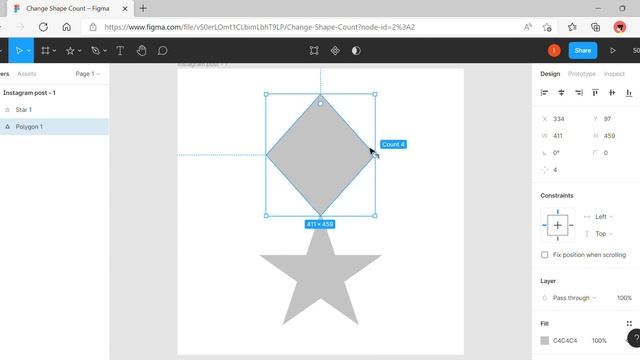Click the help question mark button
Screen dimensions: 640x360
(635, 338)
